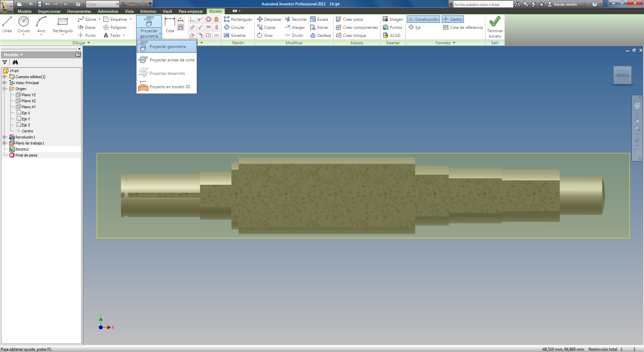644x352 pixels.
Task: Toggle Eje centerline format
Action: click(414, 27)
